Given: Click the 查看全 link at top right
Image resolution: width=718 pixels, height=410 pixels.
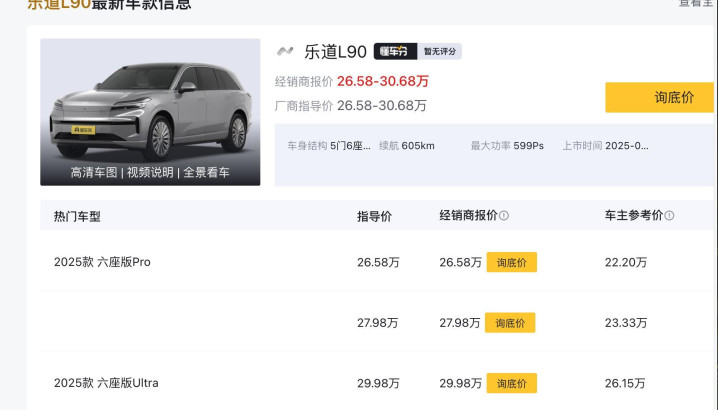Looking at the screenshot, I should pos(697,4).
